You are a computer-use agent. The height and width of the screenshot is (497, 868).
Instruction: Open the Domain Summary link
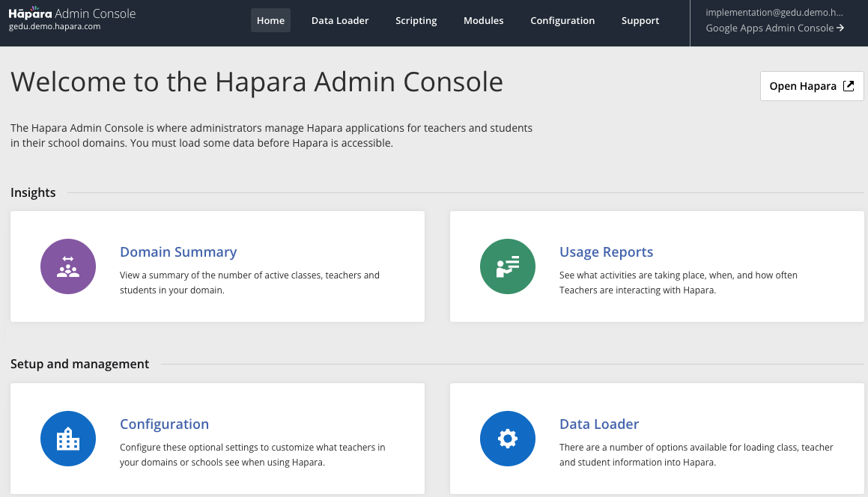tap(178, 251)
